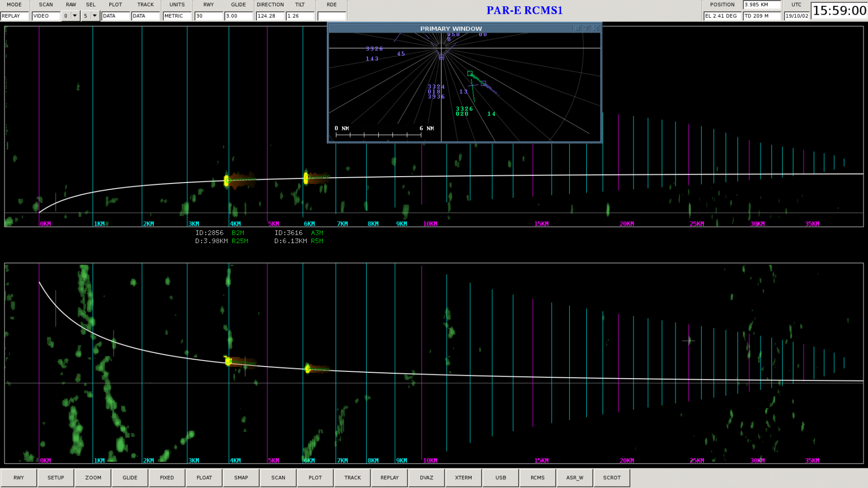The width and height of the screenshot is (868, 488).
Task: Click the RWY field showing 30
Action: pos(208,16)
